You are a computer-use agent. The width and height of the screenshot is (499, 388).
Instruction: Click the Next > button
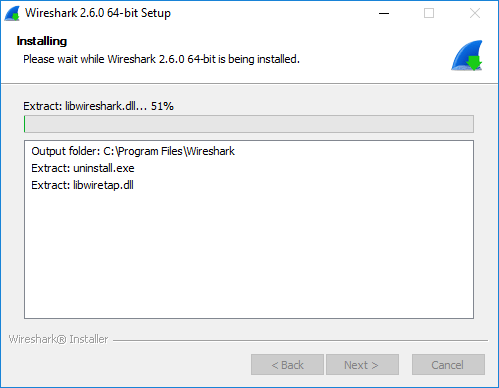362,365
